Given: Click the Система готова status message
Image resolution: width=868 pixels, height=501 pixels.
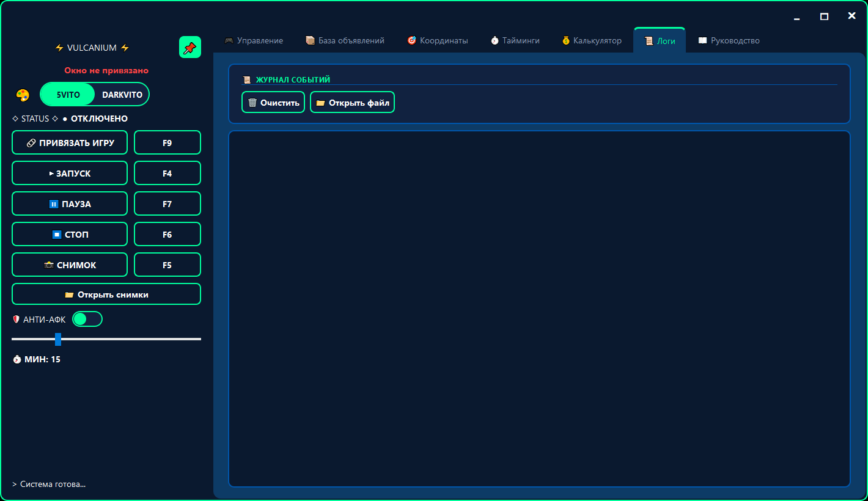Looking at the screenshot, I should tap(49, 484).
